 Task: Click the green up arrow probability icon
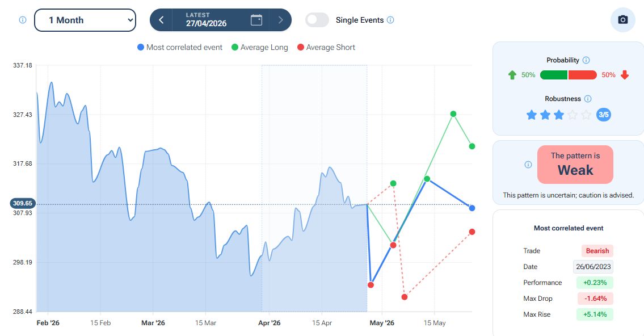[x=512, y=75]
